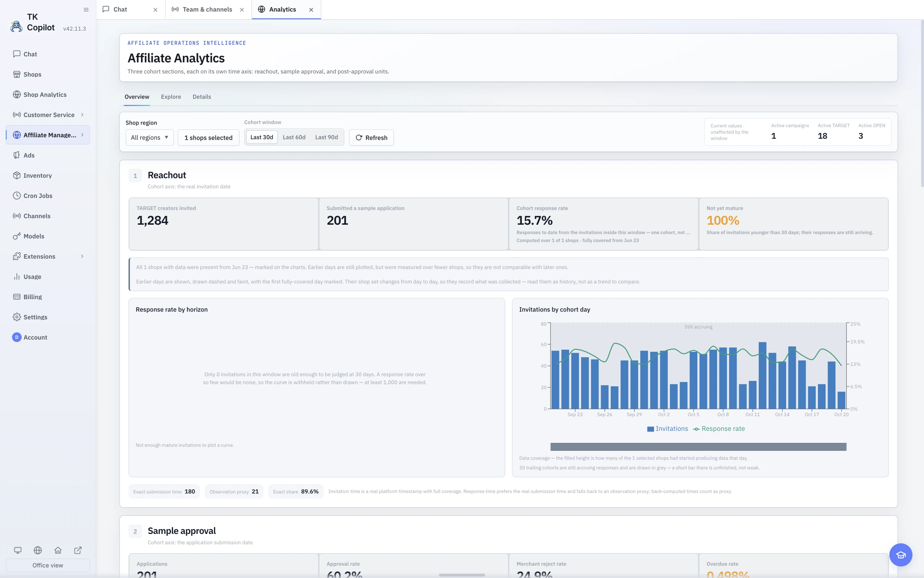The width and height of the screenshot is (924, 578).
Task: Close the Analytics tab
Action: (x=311, y=10)
